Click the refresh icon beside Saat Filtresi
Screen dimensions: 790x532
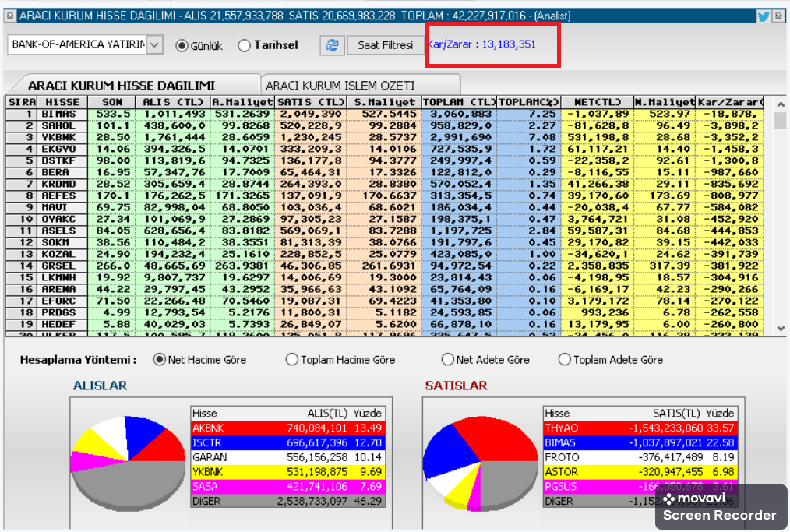(x=333, y=45)
